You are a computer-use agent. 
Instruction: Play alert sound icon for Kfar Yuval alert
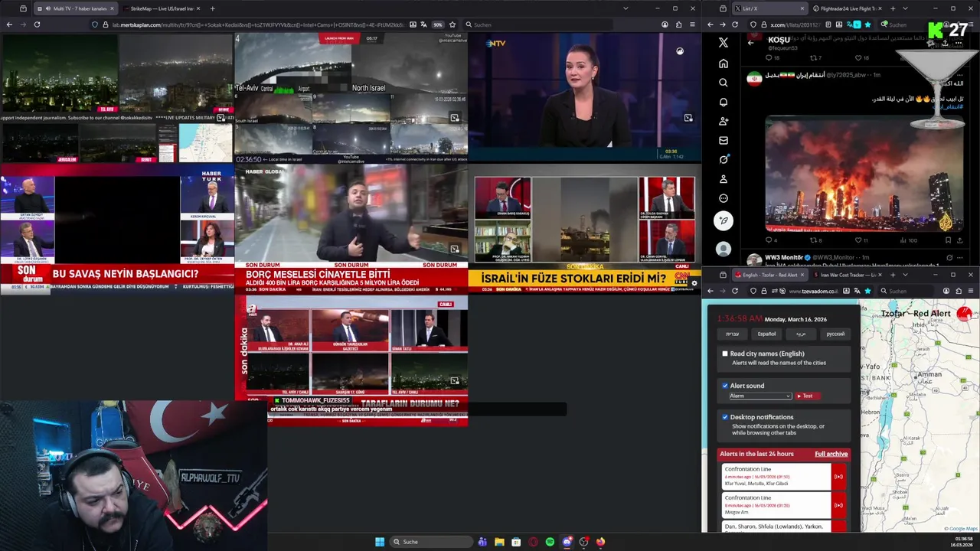tap(838, 477)
